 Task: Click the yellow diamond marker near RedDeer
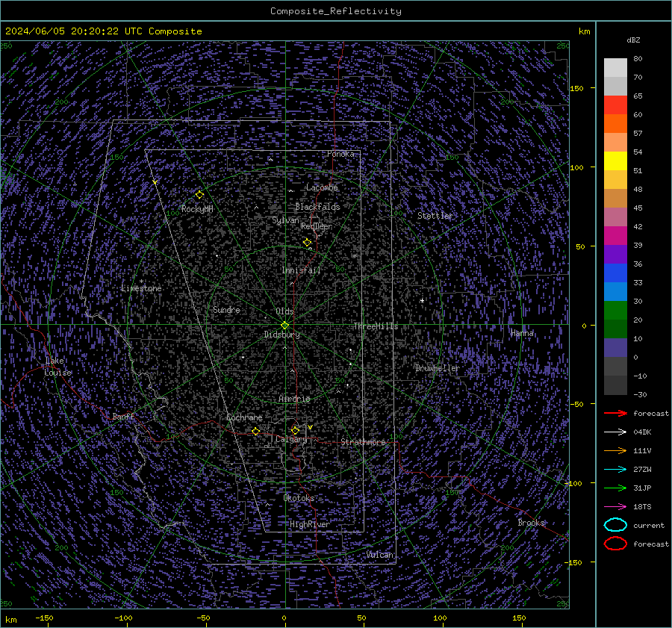307,243
